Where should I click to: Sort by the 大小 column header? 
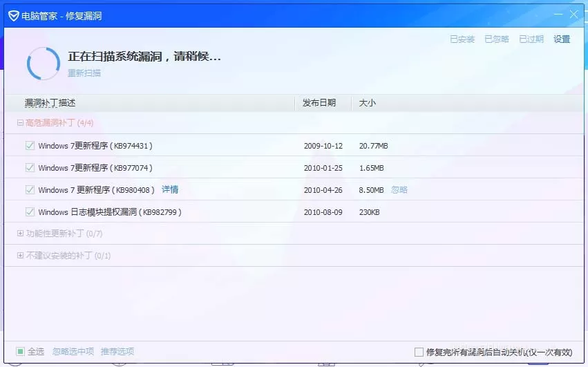point(367,103)
